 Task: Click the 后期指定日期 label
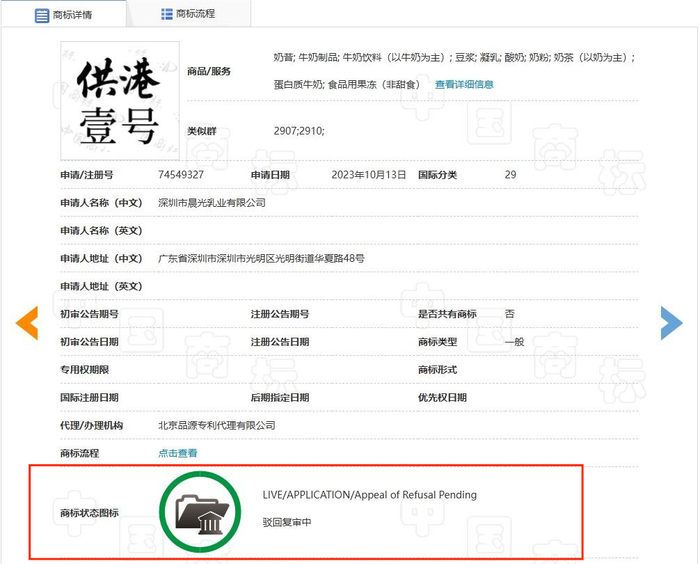pyautogui.click(x=280, y=397)
